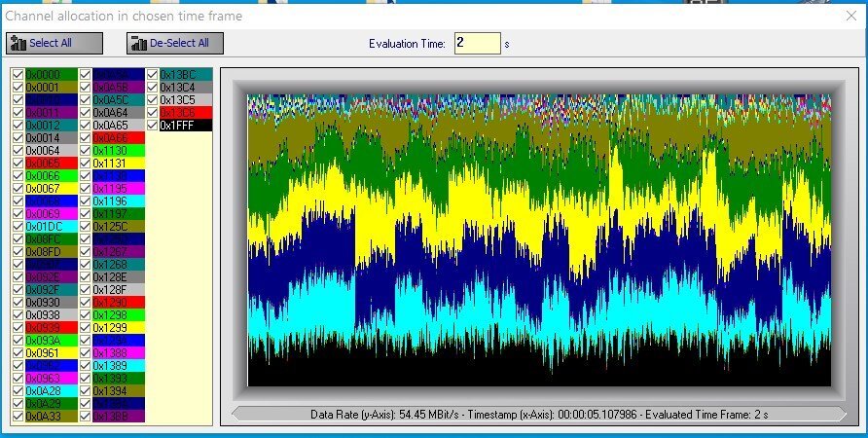Click inside the channel allocation graph
868x438 pixels.
(539, 240)
